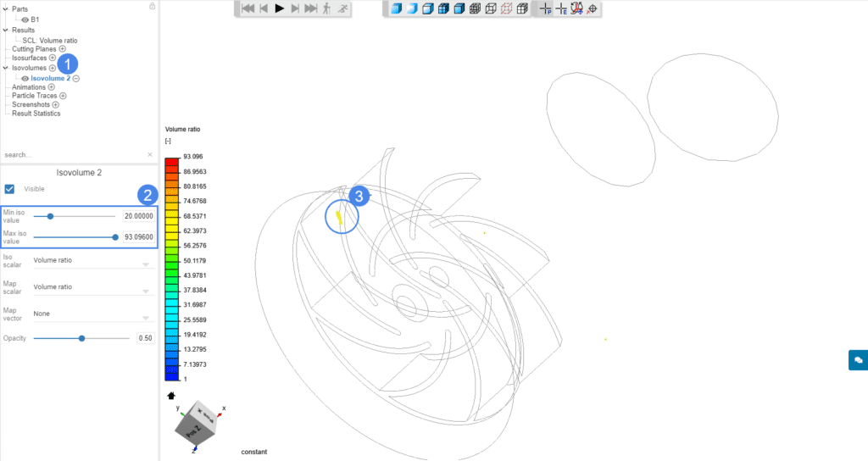This screenshot has height=461, width=868.
Task: Uncheck the Visible checkbox
Action: 9,189
